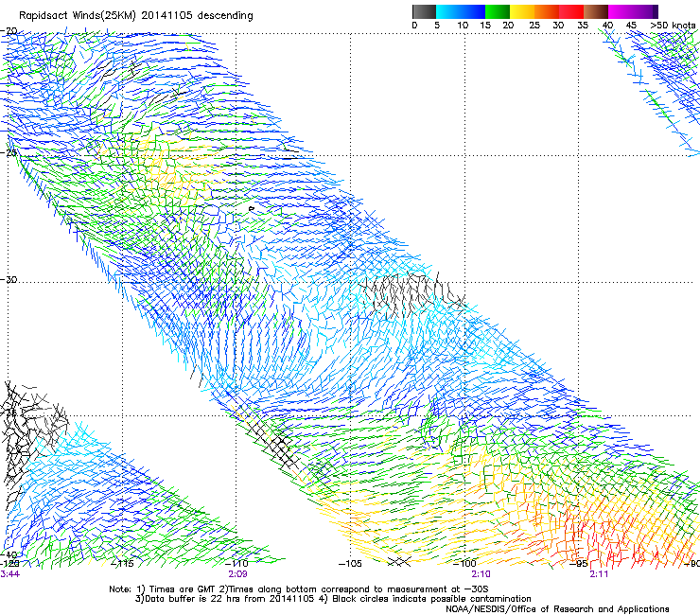
Task: Click the purple '2:10' swath time label
Action: tap(481, 574)
